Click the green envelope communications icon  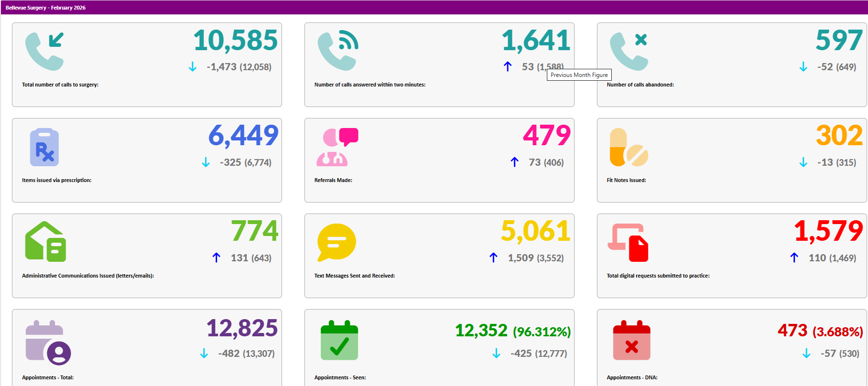click(45, 242)
